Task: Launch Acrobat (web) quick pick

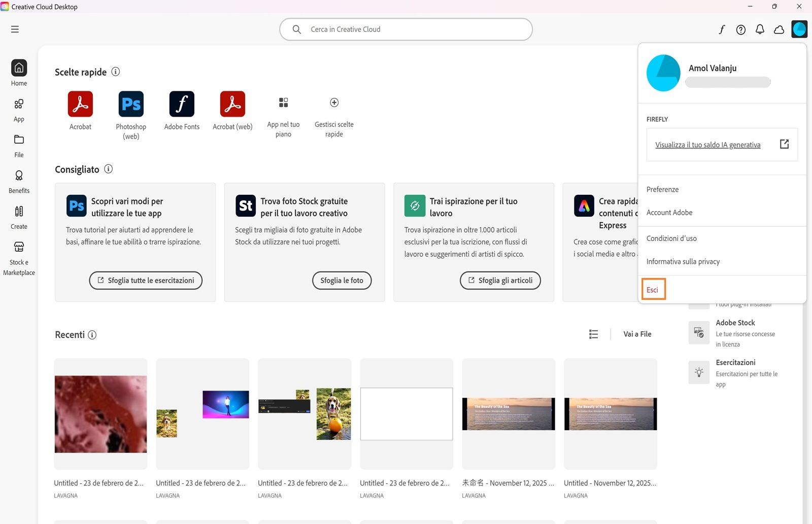Action: (232, 104)
